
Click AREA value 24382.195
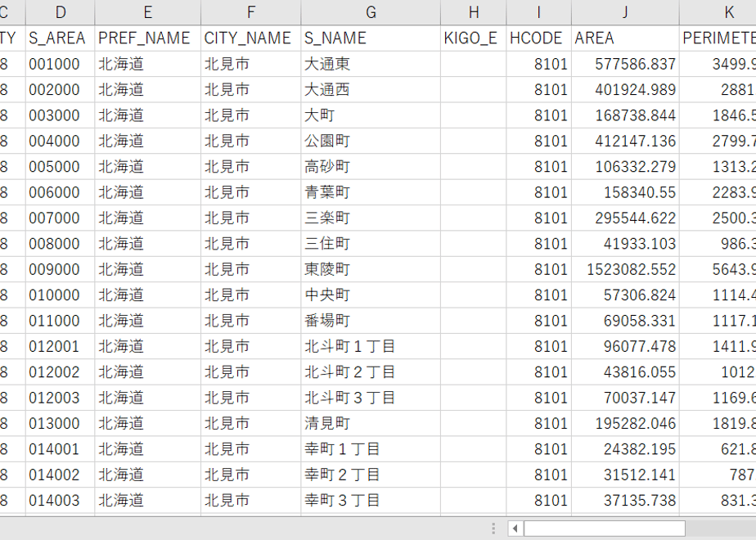click(625, 449)
